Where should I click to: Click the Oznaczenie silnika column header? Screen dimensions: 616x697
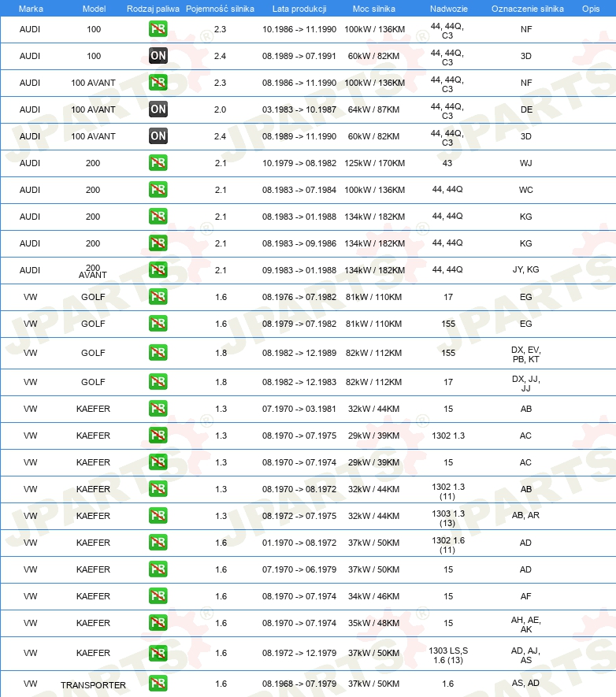pos(528,9)
